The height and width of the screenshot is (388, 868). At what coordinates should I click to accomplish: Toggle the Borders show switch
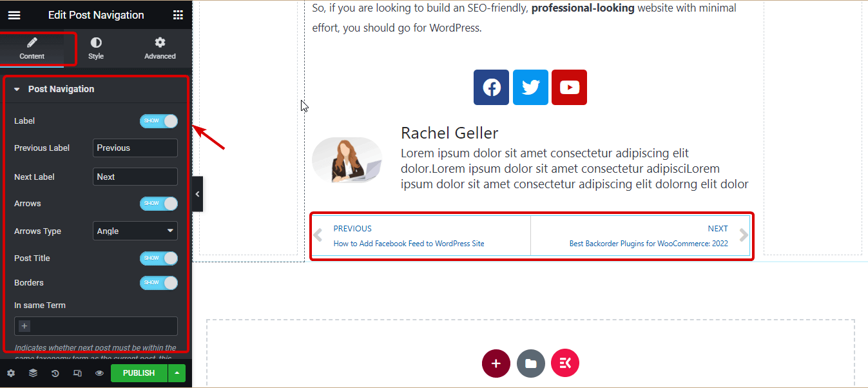159,283
